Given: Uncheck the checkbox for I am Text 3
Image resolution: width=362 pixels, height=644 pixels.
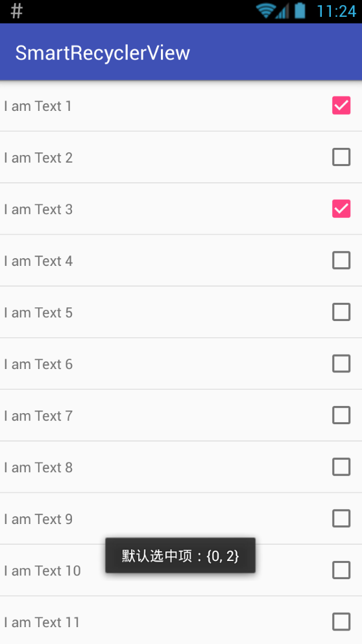Looking at the screenshot, I should coord(341,209).
